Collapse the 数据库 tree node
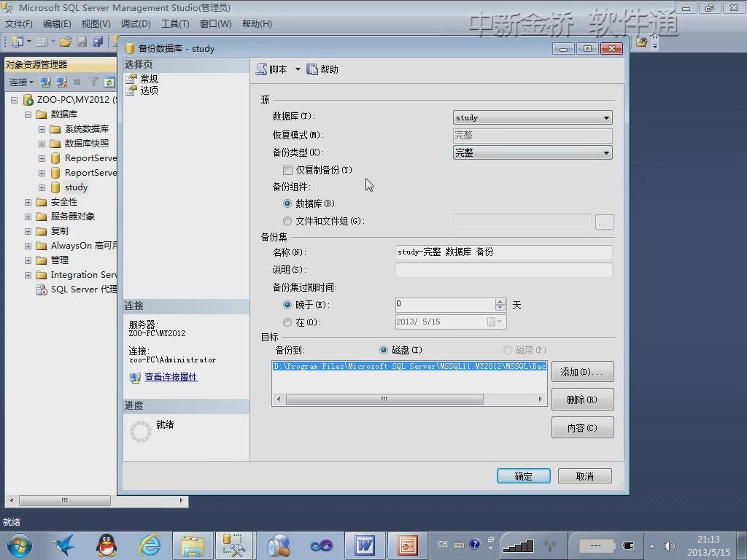747x560 pixels. pos(28,114)
